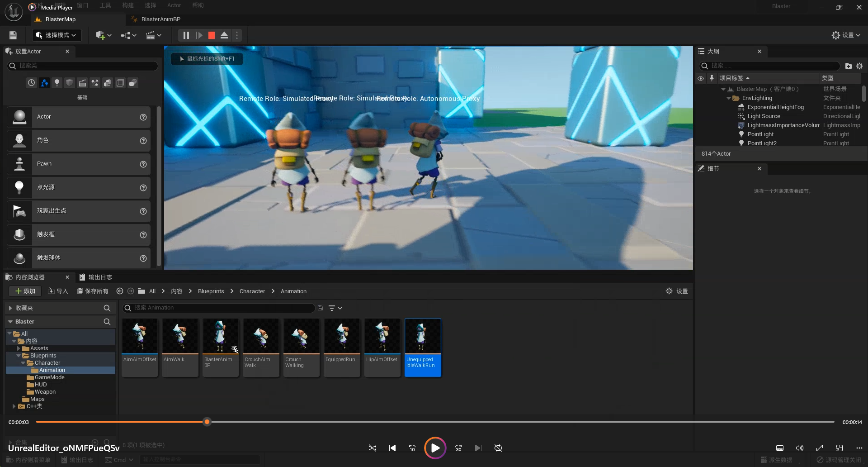Select the Pawn class entry
Image resolution: width=868 pixels, height=467 pixels.
[79, 164]
